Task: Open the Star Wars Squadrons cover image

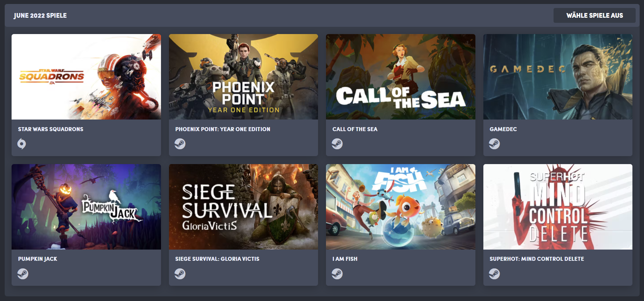Action: click(x=86, y=77)
